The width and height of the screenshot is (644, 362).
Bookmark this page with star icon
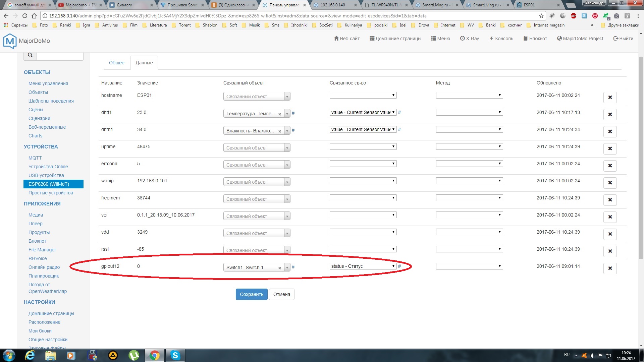pyautogui.click(x=541, y=16)
